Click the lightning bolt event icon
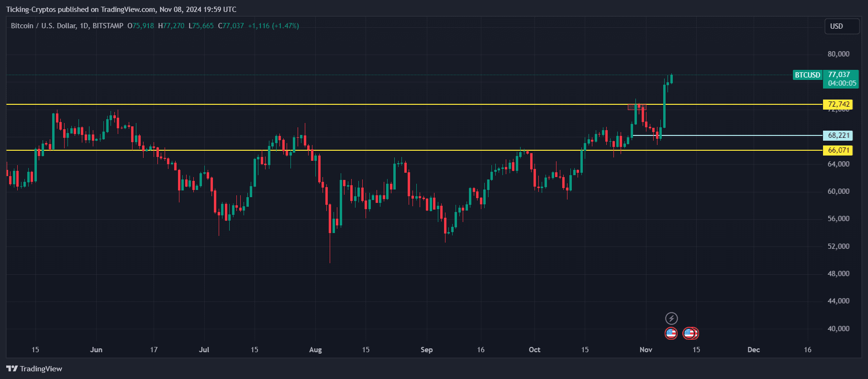This screenshot has width=868, height=379. [671, 318]
